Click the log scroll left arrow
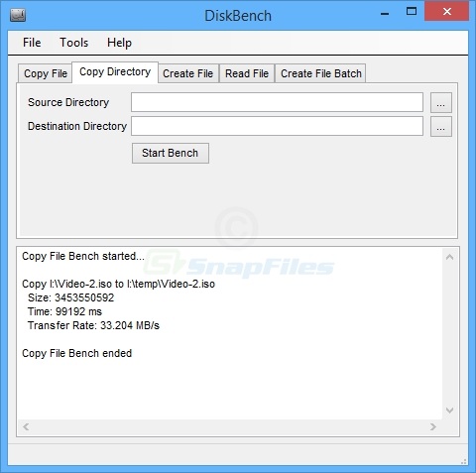Image resolution: width=476 pixels, height=473 pixels. click(x=26, y=426)
